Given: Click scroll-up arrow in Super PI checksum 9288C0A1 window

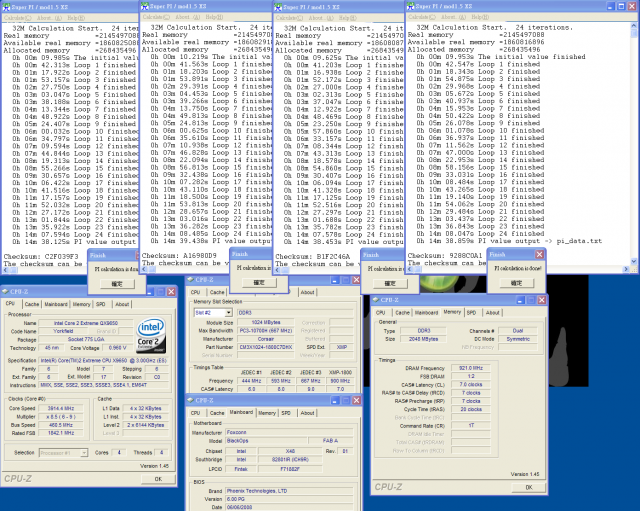Looking at the screenshot, I should (x=633, y=26).
